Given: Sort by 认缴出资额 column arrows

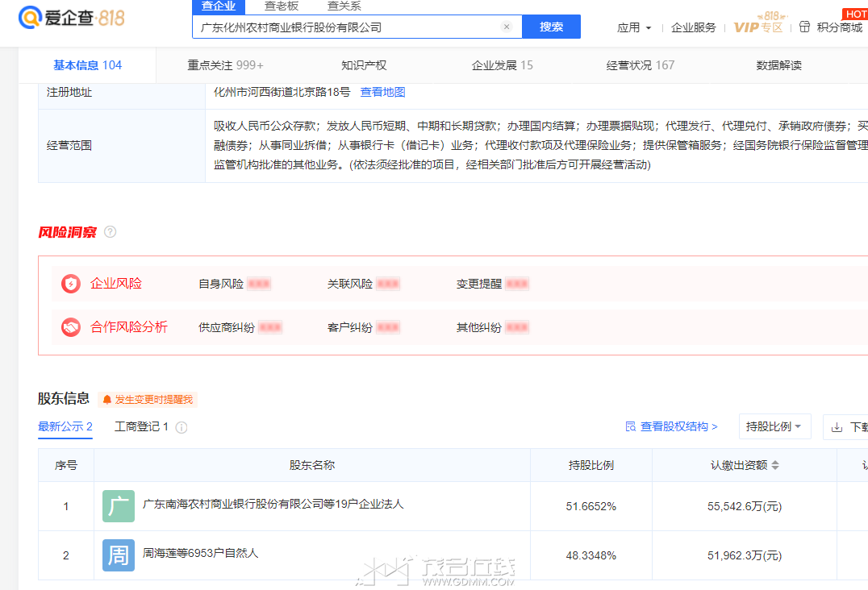Looking at the screenshot, I should tap(775, 466).
